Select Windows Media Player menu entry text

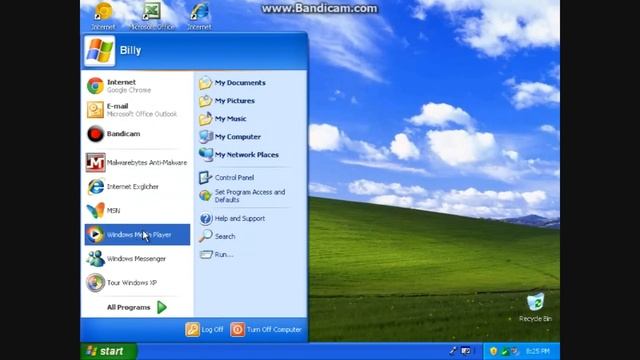coord(139,235)
